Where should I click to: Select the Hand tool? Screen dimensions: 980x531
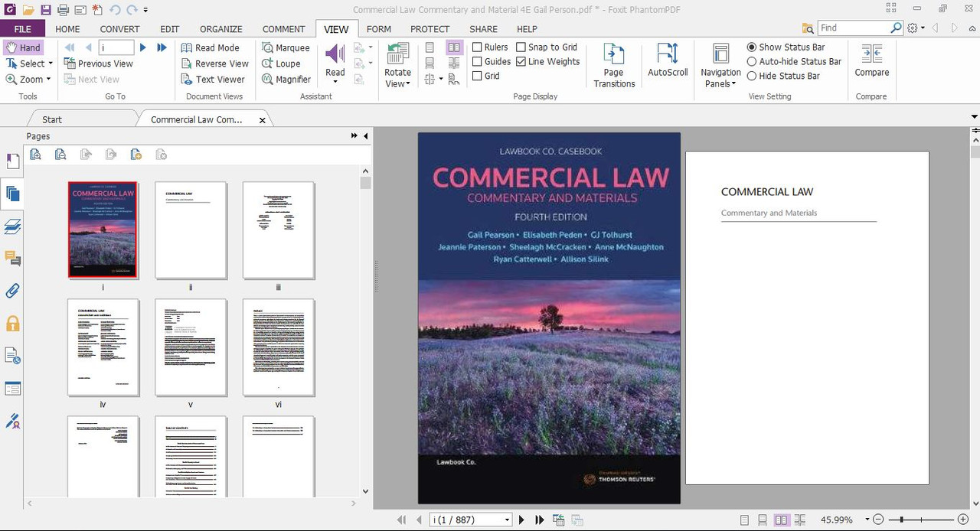pyautogui.click(x=23, y=47)
